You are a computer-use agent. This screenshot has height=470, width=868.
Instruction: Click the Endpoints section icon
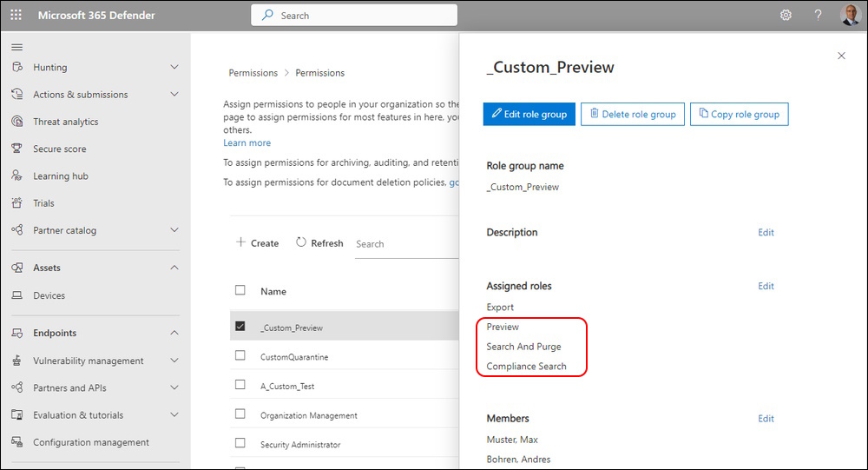click(17, 333)
